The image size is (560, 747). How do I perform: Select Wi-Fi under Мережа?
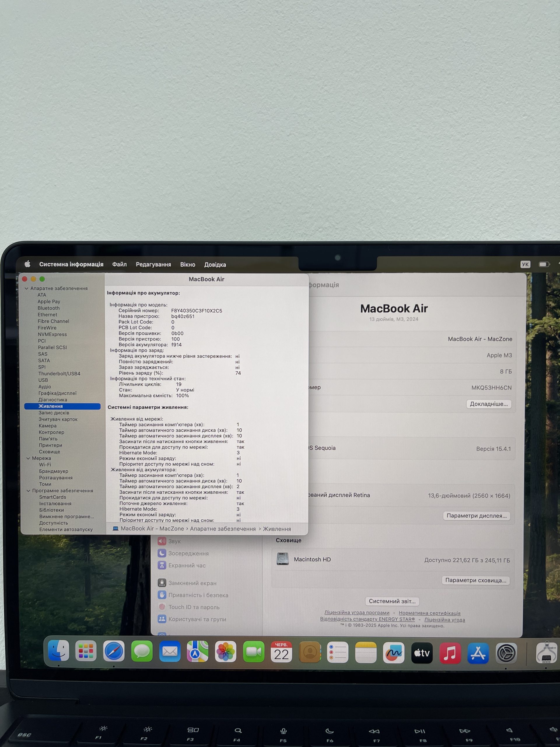pyautogui.click(x=45, y=465)
